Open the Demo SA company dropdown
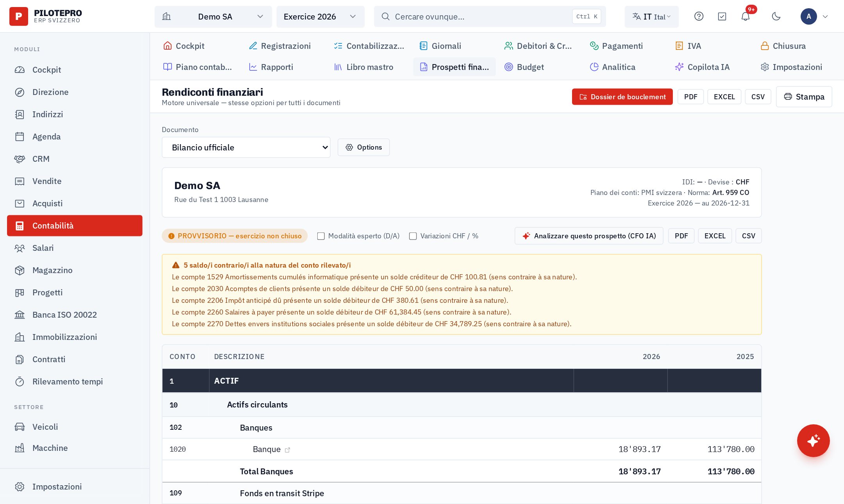This screenshot has height=504, width=844. (213, 16)
